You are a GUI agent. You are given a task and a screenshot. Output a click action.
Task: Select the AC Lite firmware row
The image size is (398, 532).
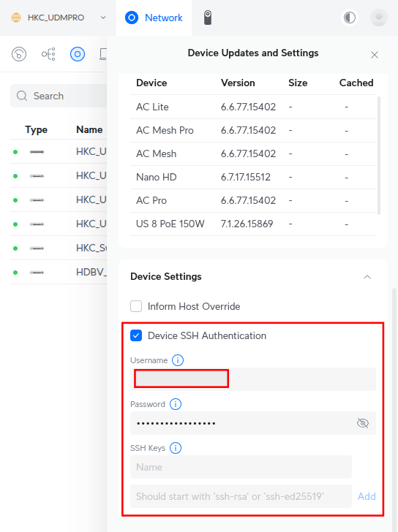click(x=253, y=107)
